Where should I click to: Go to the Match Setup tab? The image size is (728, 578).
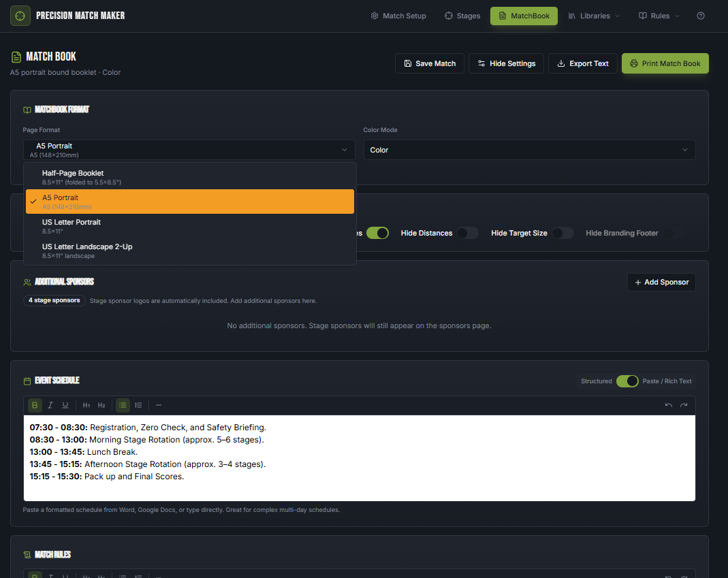[x=398, y=16]
